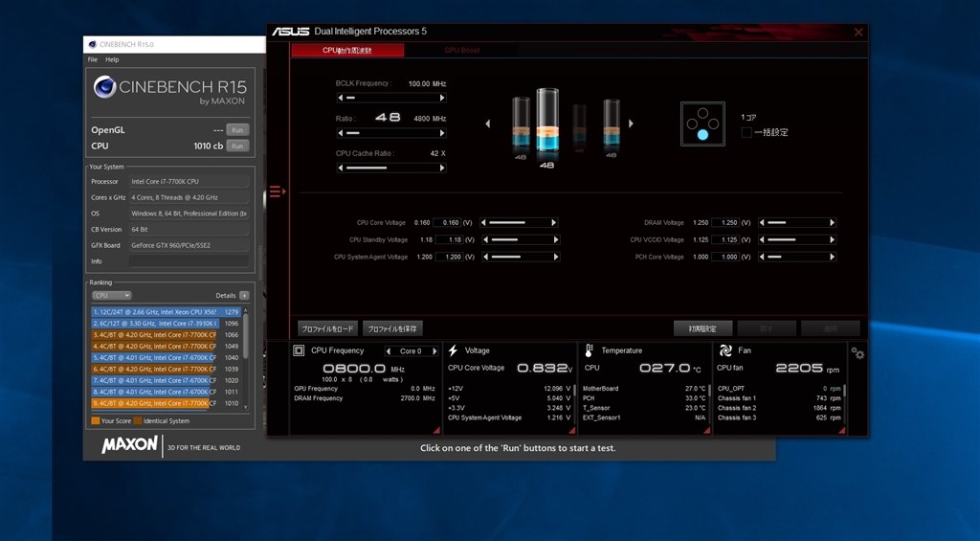980x541 pixels.
Task: Raise CPU Core Voltage with right arrow
Action: (x=554, y=223)
